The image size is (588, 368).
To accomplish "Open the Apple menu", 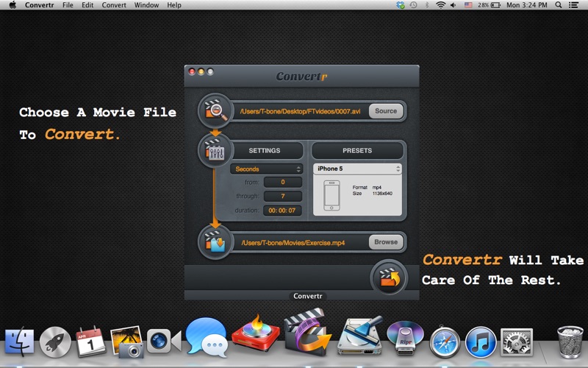I will tap(12, 5).
